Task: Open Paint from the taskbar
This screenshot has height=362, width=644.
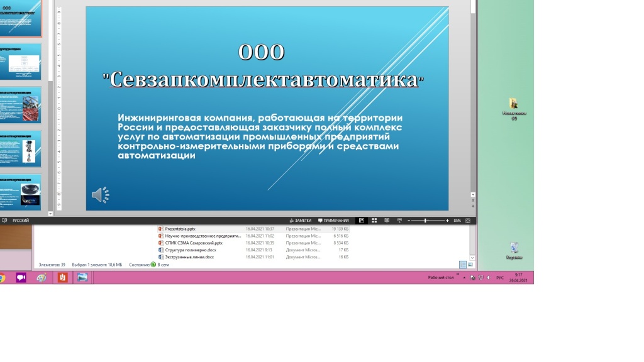Action: pyautogui.click(x=42, y=278)
